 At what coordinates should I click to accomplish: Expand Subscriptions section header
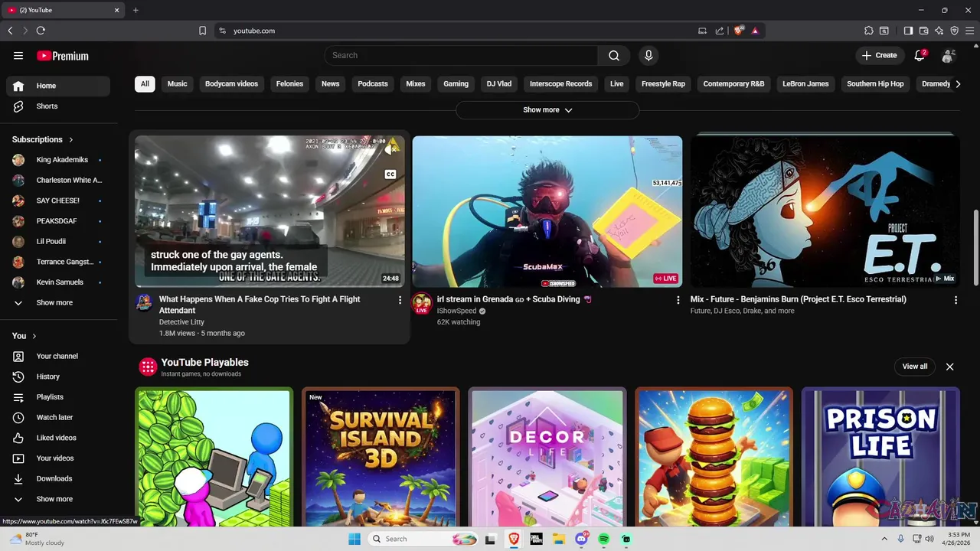click(43, 139)
